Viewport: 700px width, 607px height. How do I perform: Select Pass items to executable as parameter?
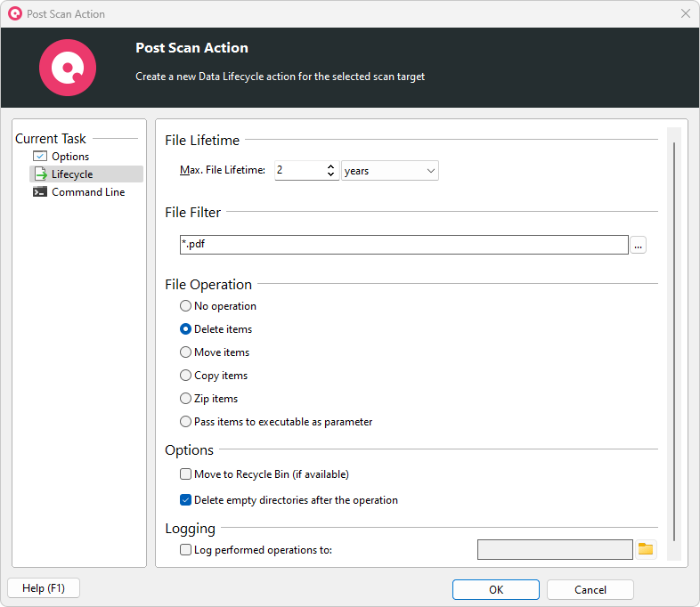[186, 422]
